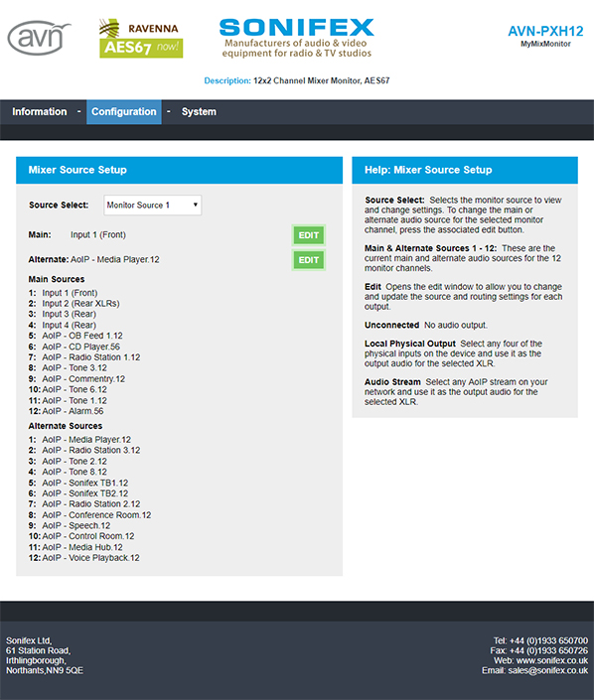This screenshot has height=700, width=594.
Task: Click Tel +44 (0)1933 650700 in footer
Action: [540, 640]
